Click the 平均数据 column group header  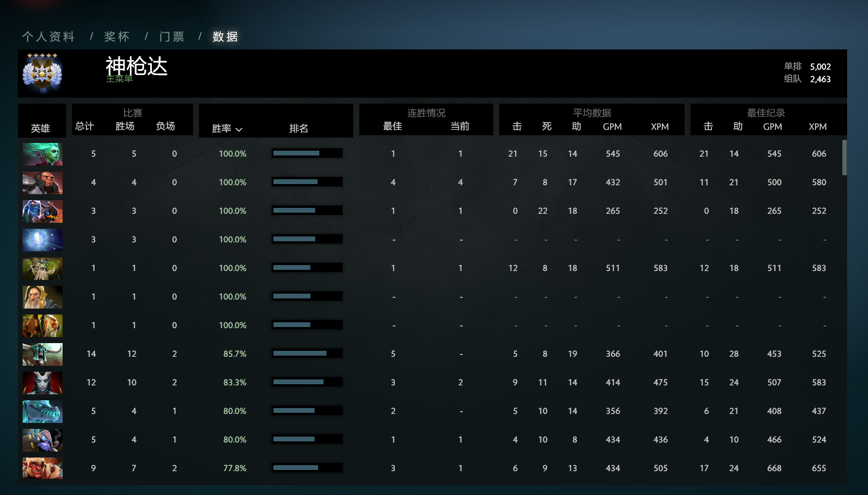592,113
